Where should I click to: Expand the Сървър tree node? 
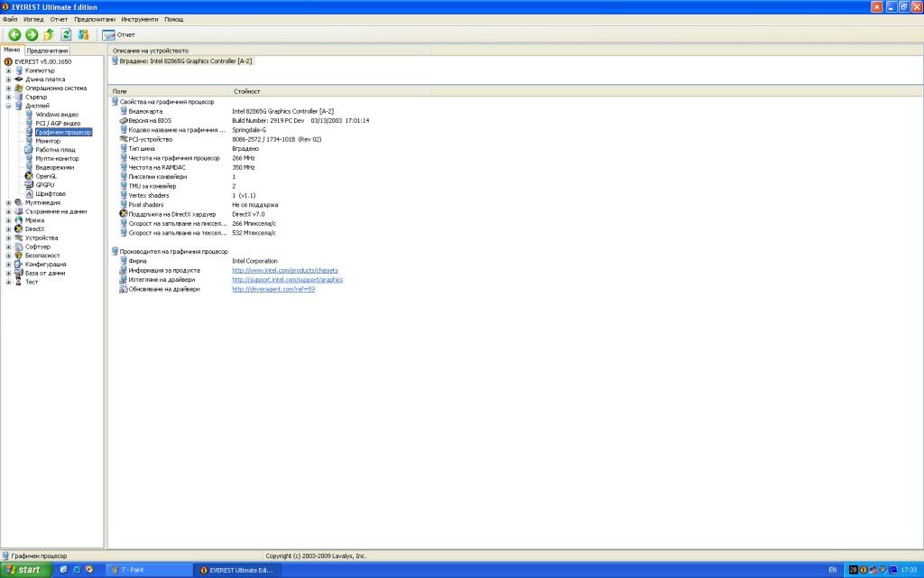[x=8, y=98]
